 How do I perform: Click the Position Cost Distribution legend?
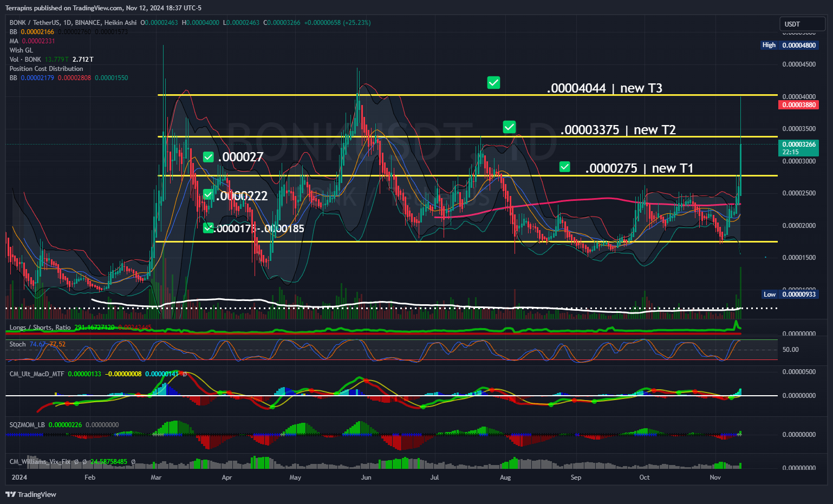[46, 69]
